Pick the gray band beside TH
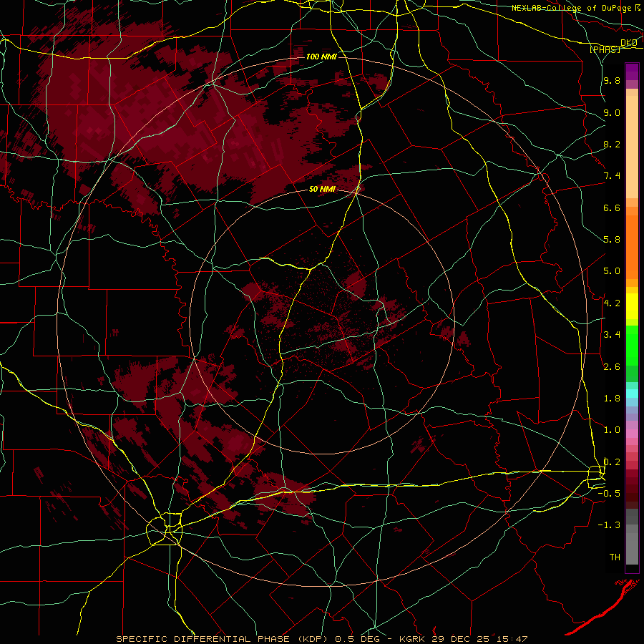 point(632,549)
